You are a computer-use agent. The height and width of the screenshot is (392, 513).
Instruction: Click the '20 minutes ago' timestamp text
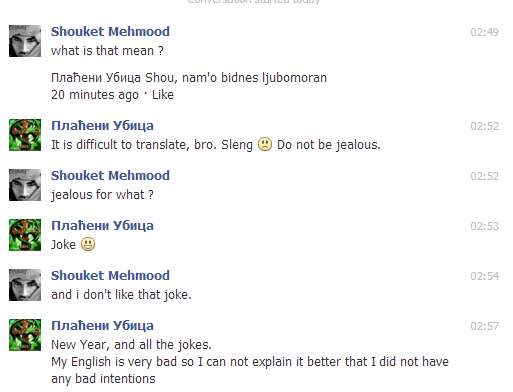pyautogui.click(x=95, y=95)
